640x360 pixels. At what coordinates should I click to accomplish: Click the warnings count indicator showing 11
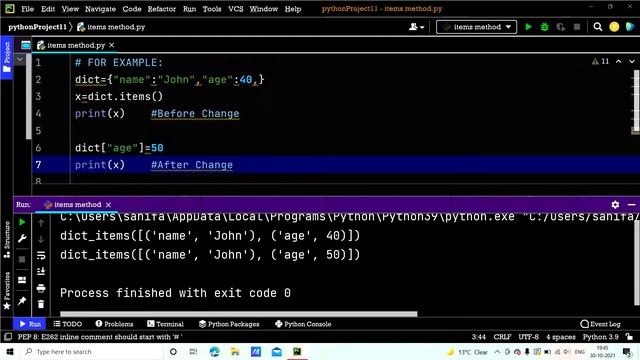point(600,62)
